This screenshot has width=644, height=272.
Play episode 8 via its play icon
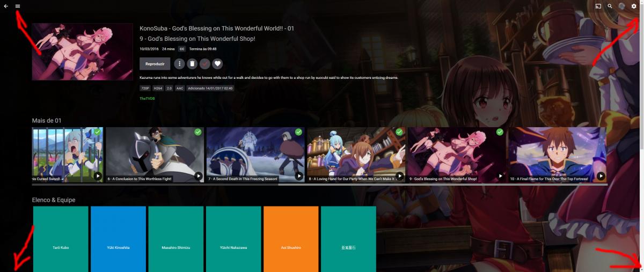pyautogui.click(x=400, y=176)
